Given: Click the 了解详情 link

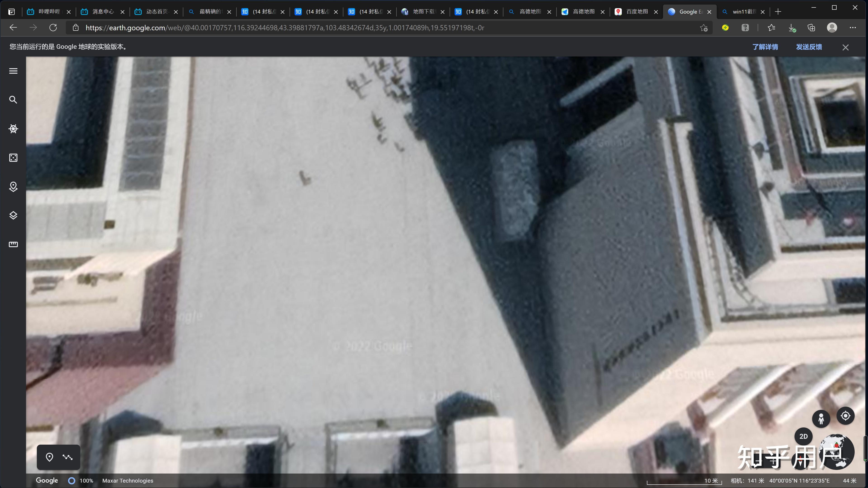Looking at the screenshot, I should tap(765, 47).
